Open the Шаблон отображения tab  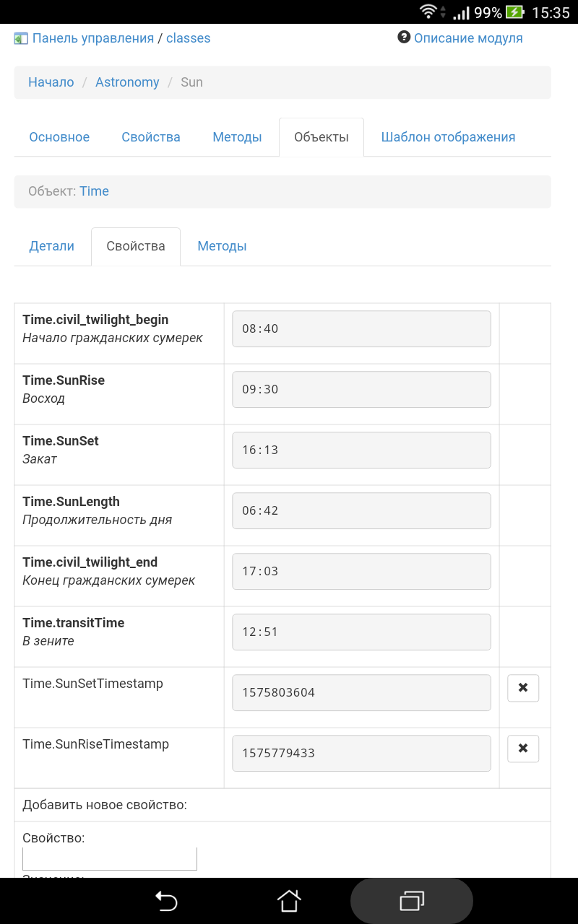(448, 136)
